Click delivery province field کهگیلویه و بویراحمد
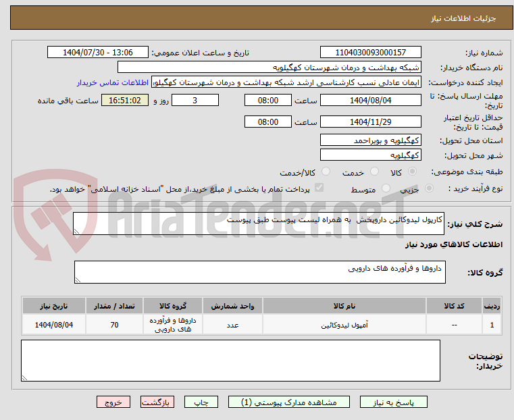The width and height of the screenshot is (514, 420). coord(370,140)
